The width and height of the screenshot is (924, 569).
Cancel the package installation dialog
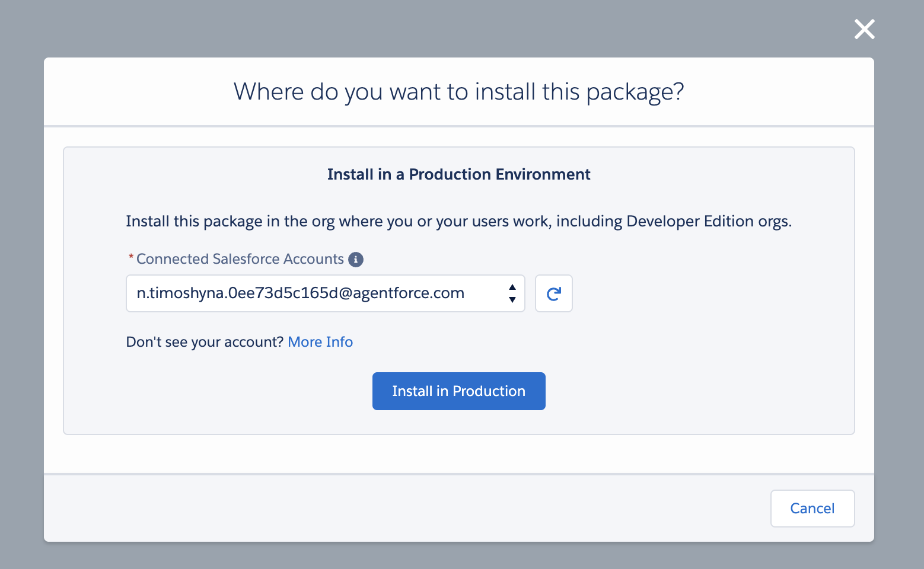[x=813, y=509]
